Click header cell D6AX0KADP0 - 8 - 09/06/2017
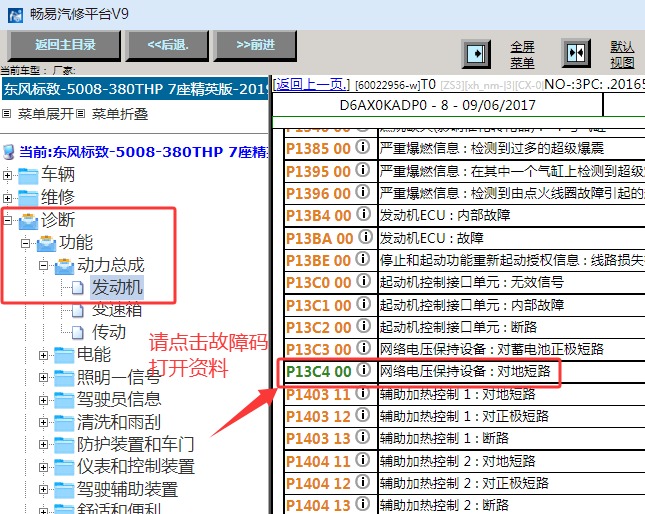This screenshot has height=514, width=645. 438,105
